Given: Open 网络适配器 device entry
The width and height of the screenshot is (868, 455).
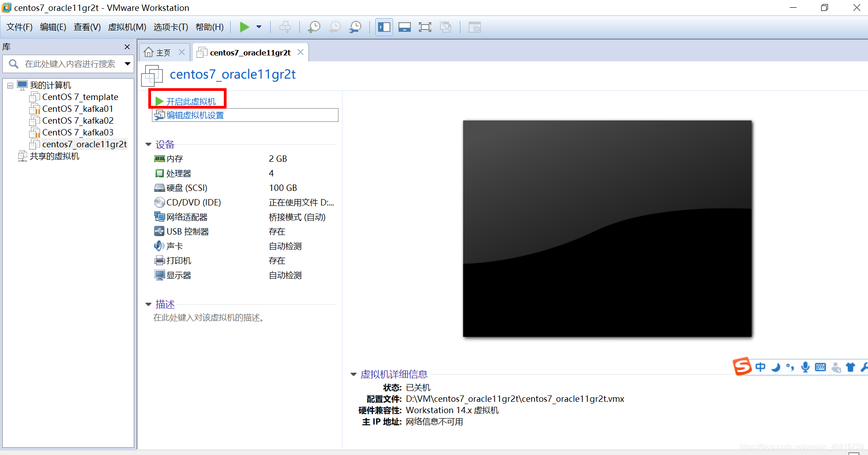Looking at the screenshot, I should pyautogui.click(x=187, y=217).
